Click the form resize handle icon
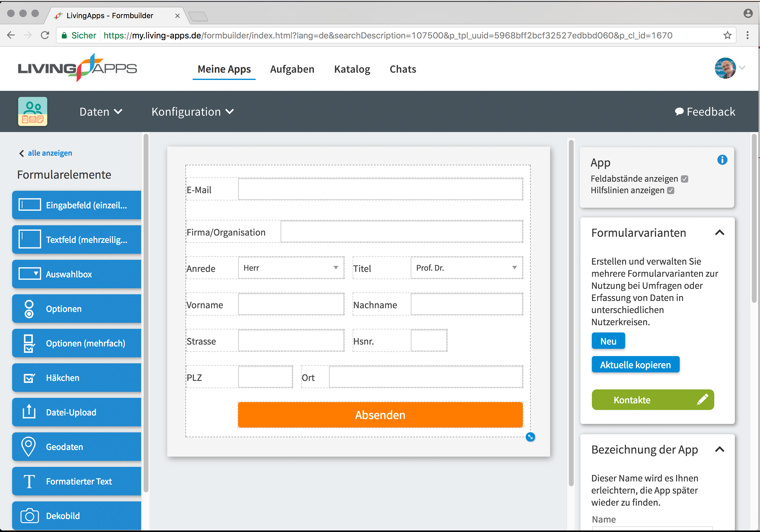Viewport: 760px width, 532px height. click(530, 437)
